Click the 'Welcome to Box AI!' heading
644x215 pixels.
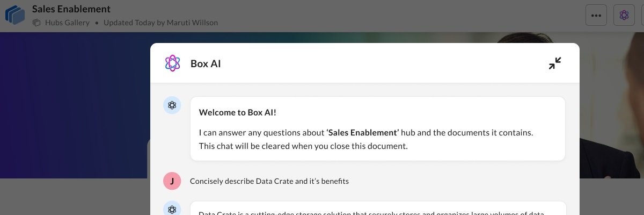(x=238, y=112)
